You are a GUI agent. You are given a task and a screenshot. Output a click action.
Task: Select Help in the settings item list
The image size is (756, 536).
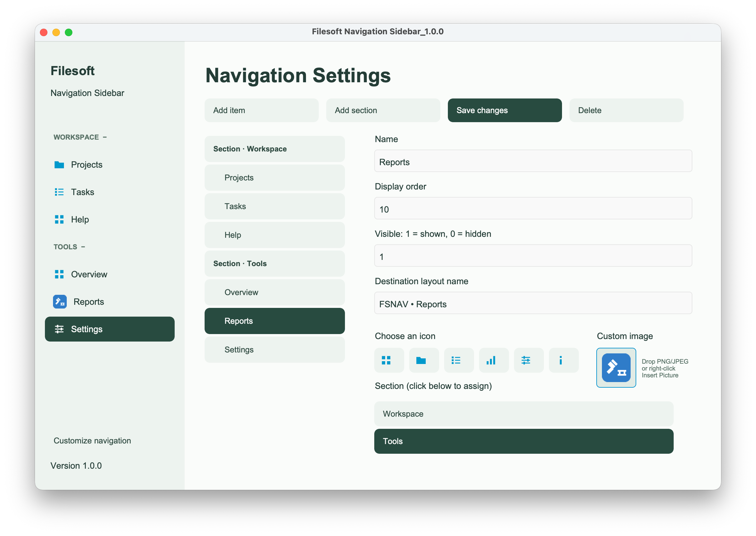tap(275, 235)
